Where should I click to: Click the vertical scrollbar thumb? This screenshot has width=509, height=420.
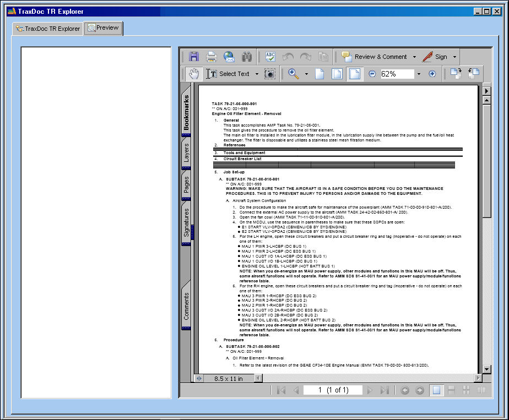(x=486, y=161)
